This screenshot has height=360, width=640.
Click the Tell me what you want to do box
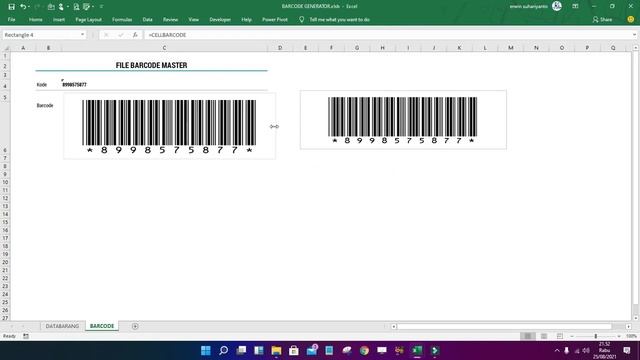click(x=339, y=19)
